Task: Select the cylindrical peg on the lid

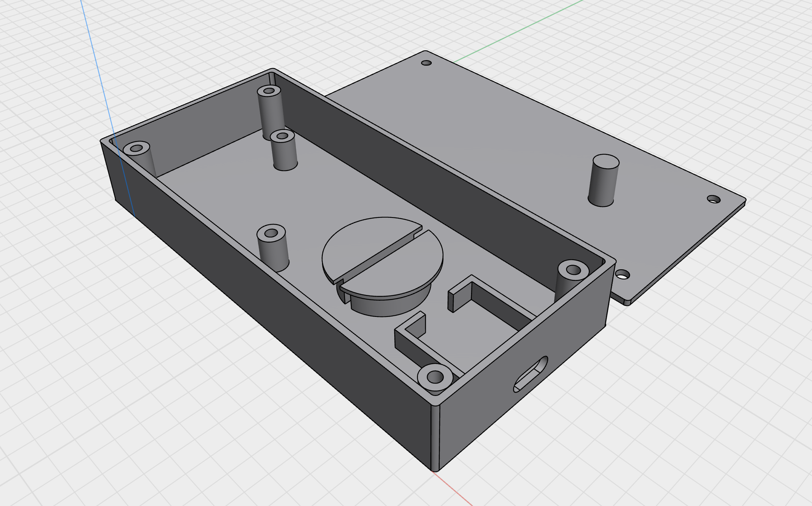Action: tap(603, 180)
